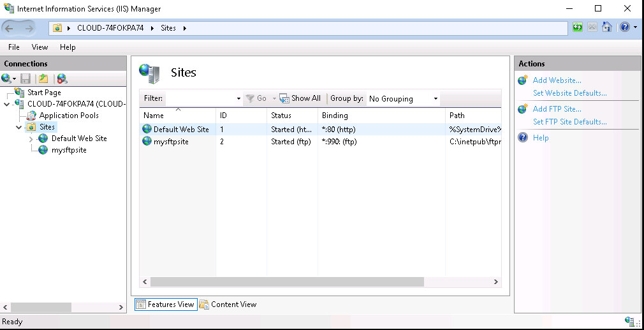Screen dimensions: 644x330
Task: Click Default Web Site globe icon in list
Action: [147, 129]
